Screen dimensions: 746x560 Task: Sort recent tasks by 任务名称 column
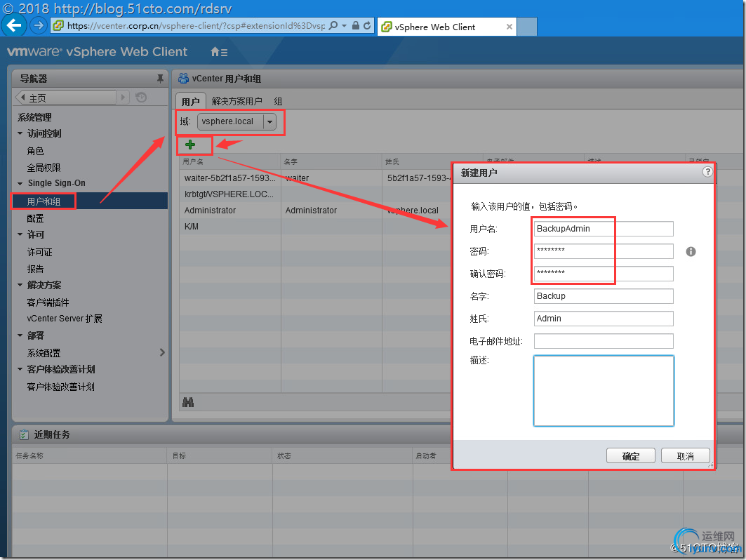(x=89, y=456)
